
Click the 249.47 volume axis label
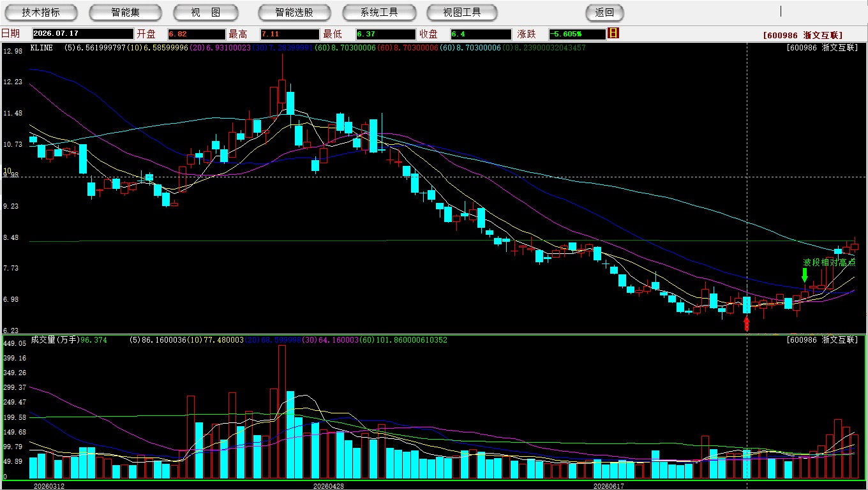point(15,402)
